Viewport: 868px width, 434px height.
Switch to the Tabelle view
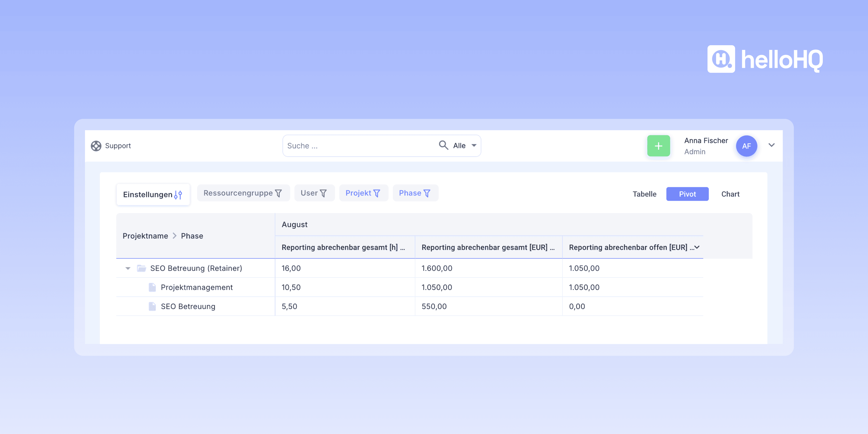tap(644, 194)
